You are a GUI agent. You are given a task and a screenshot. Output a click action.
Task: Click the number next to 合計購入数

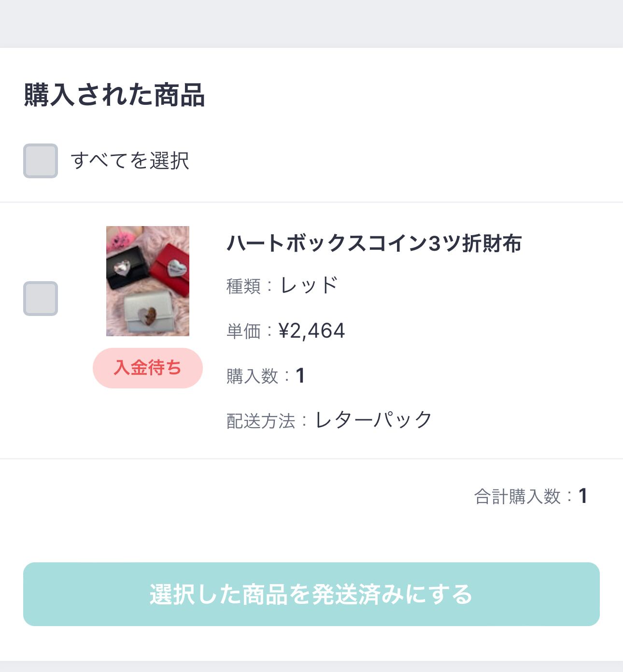point(583,496)
